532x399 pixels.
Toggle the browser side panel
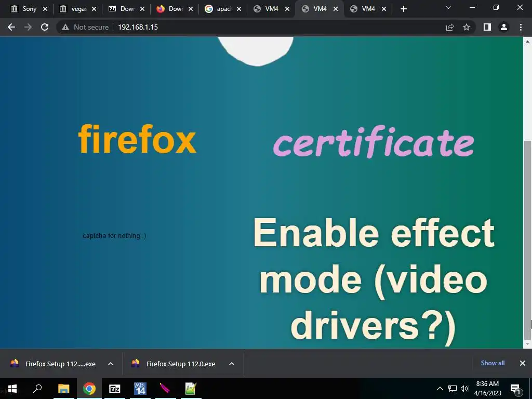point(487,27)
